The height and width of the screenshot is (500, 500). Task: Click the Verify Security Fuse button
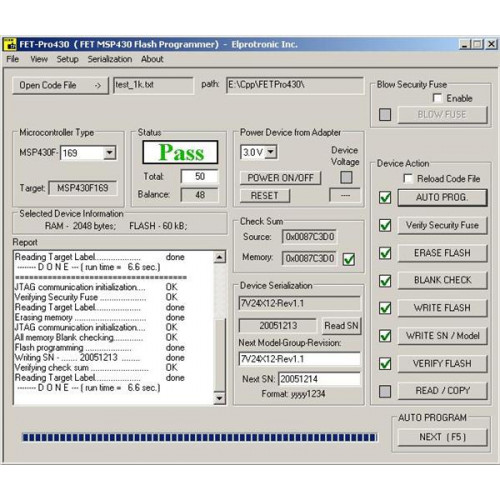click(x=442, y=225)
